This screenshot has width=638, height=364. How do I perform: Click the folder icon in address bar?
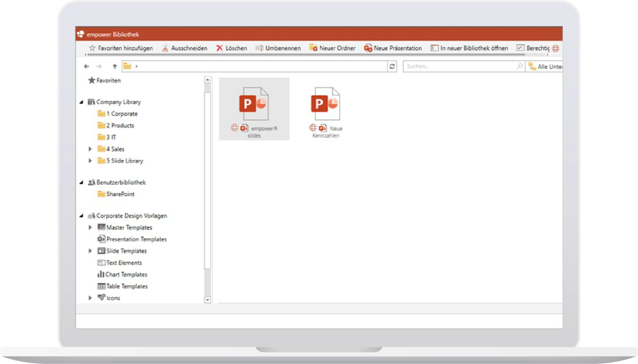click(x=127, y=66)
